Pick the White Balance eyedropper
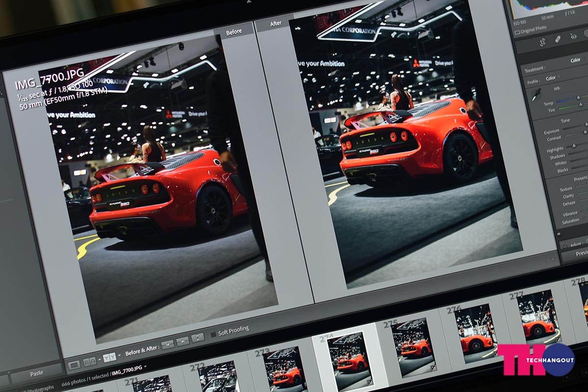 [x=536, y=94]
